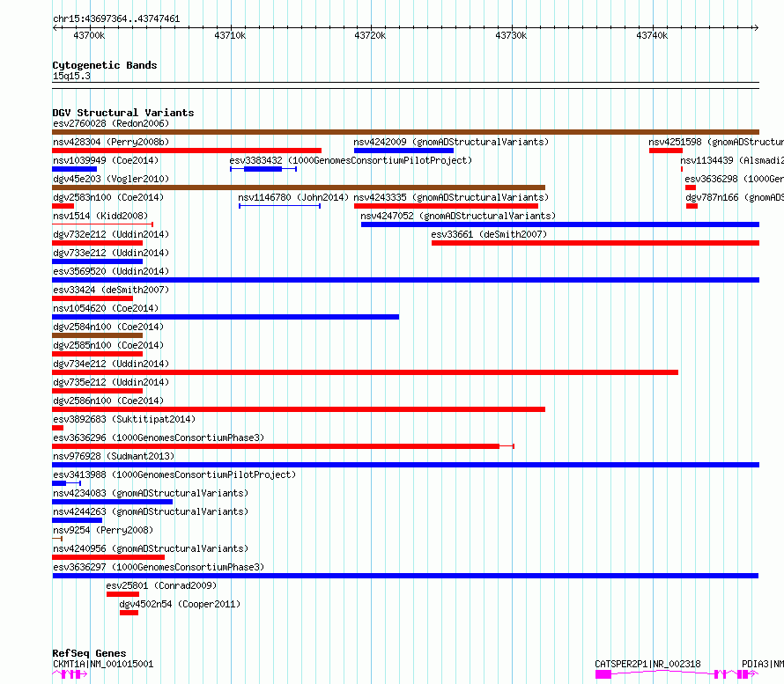Click the dgv2585n100 (Coe2014) label
784x684 pixels.
(108, 345)
